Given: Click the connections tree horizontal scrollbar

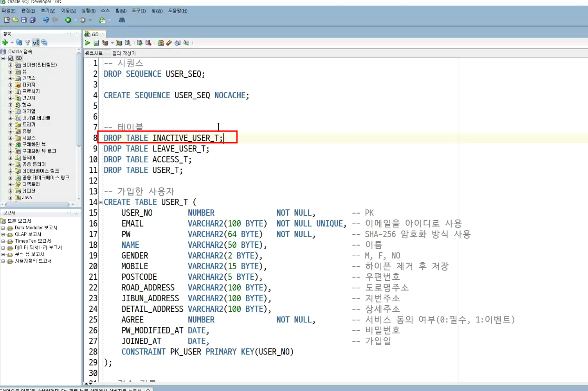Looking at the screenshot, I should pos(37,204).
